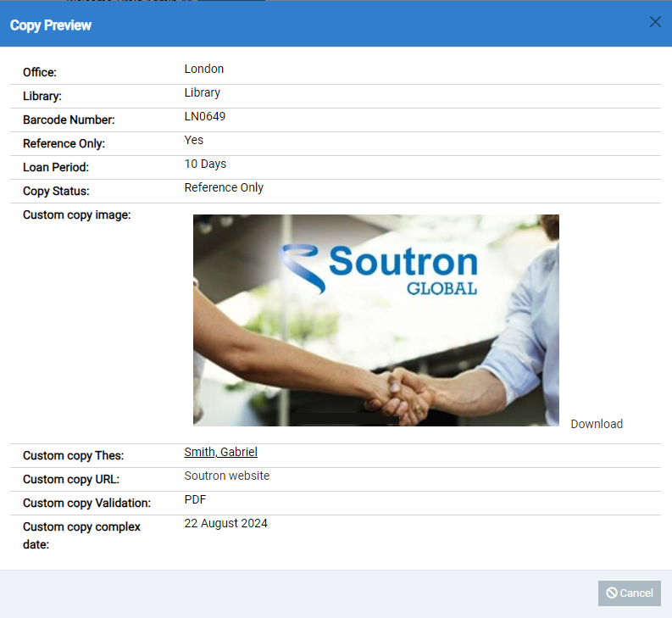Click the Loan Period label

56,167
